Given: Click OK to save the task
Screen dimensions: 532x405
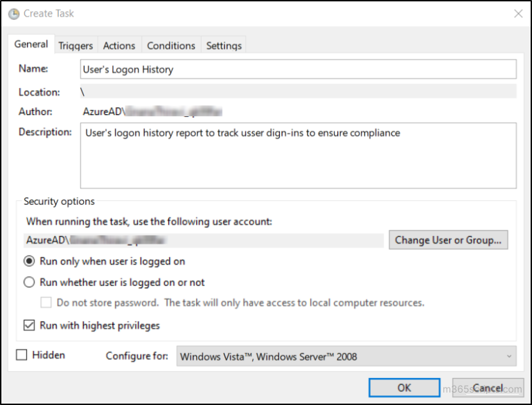Looking at the screenshot, I should pyautogui.click(x=404, y=388).
